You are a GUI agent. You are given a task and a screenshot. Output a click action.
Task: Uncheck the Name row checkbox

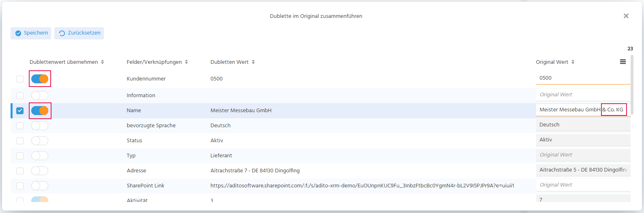click(20, 111)
